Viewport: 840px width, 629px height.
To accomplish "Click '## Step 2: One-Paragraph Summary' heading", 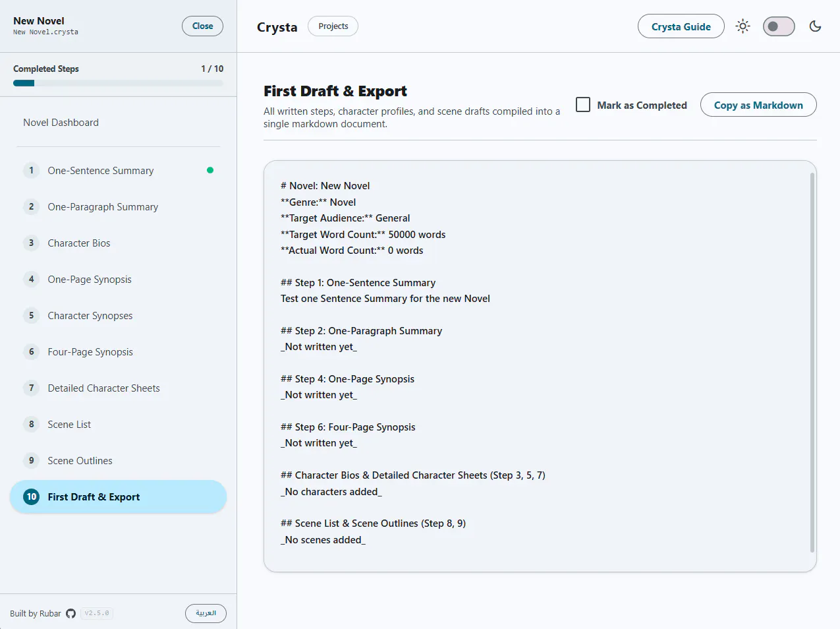I will pyautogui.click(x=361, y=331).
